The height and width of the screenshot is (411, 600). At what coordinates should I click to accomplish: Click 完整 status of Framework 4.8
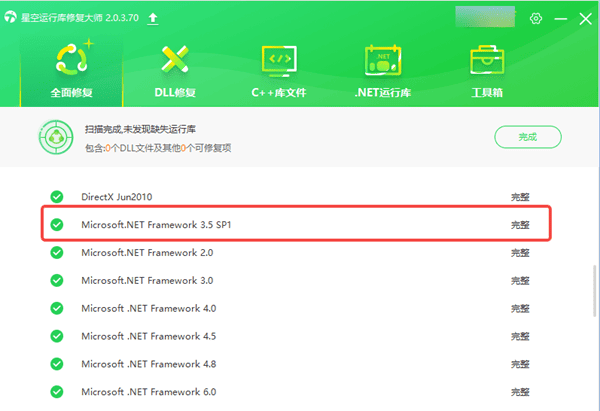[x=520, y=364]
